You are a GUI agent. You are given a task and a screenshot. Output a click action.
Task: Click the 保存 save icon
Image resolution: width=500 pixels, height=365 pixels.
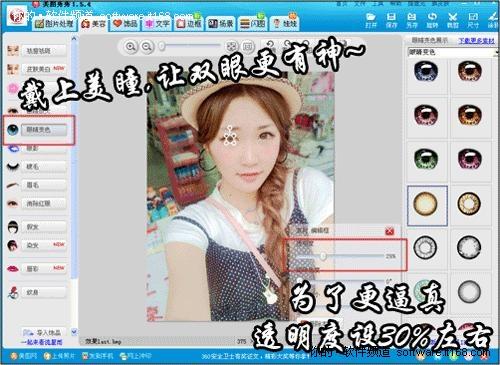pos(391,20)
